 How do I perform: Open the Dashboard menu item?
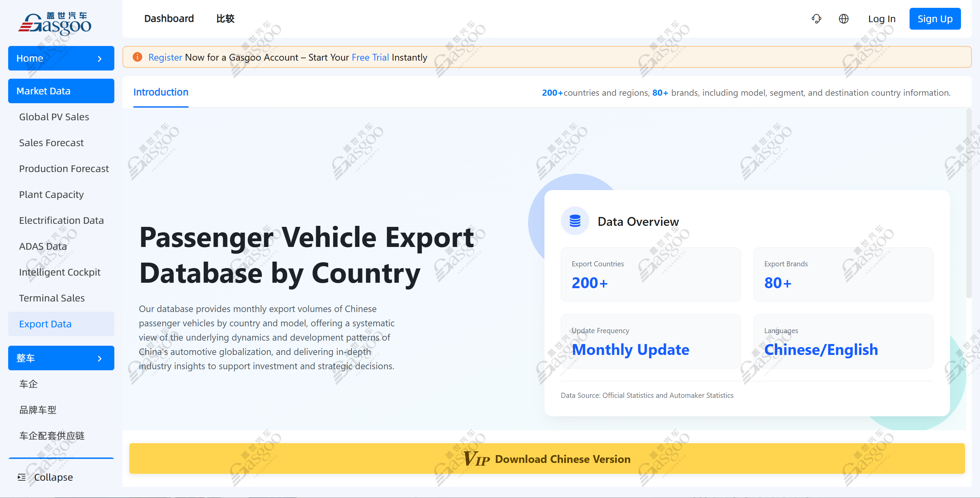169,19
